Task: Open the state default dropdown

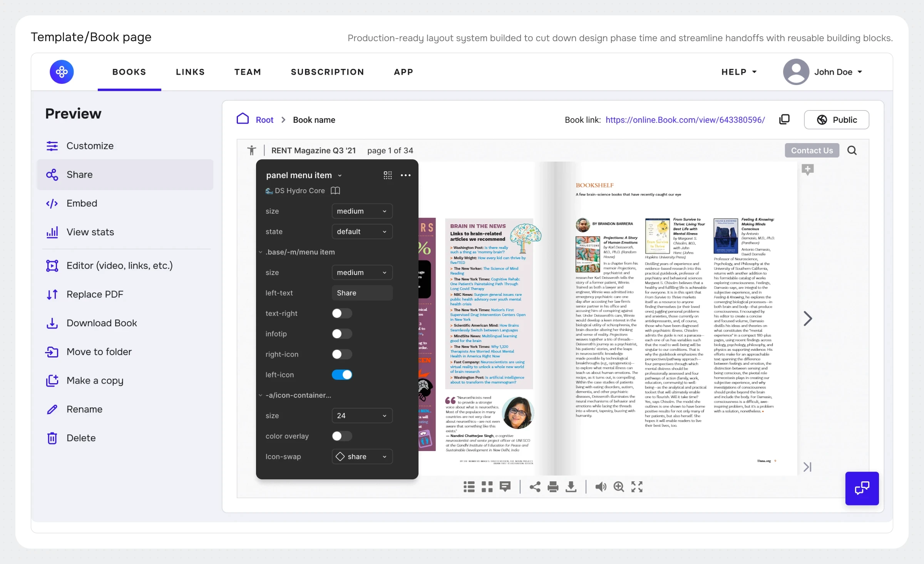Action: point(362,232)
